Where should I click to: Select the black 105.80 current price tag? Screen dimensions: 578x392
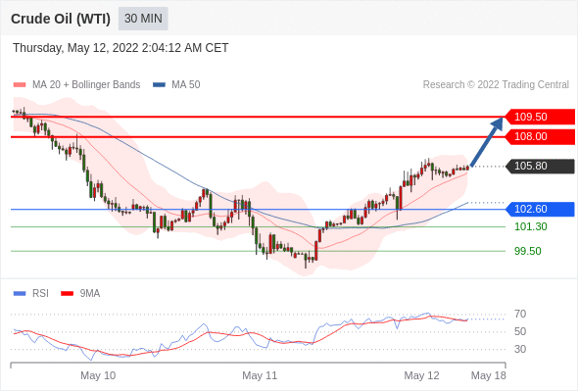[x=540, y=167]
